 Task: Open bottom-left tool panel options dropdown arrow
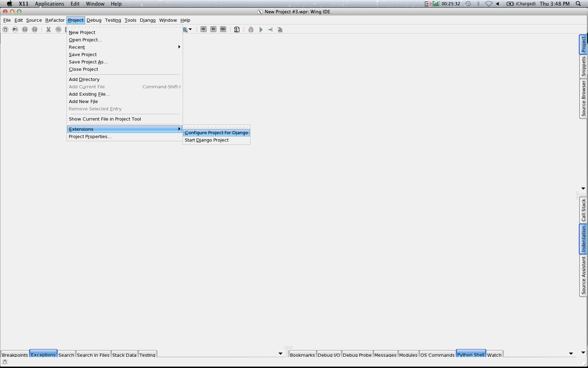tap(280, 354)
